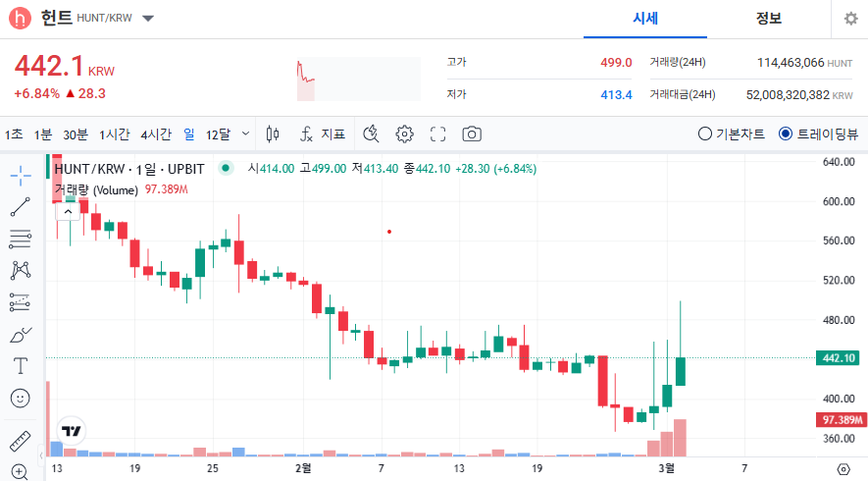868x481 pixels.
Task: Open the 지표 indicators menu
Action: pos(322,134)
